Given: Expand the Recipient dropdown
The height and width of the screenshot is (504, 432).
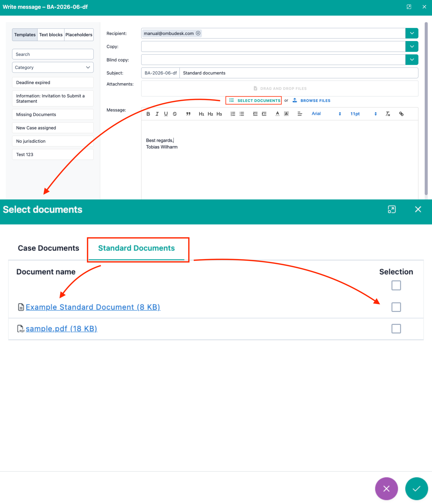Looking at the screenshot, I should point(412,33).
